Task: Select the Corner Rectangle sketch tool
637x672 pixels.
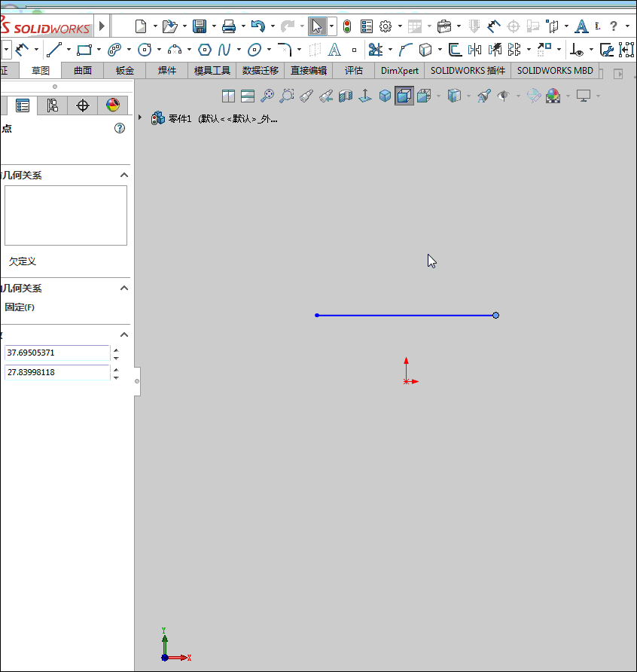Action: point(84,50)
